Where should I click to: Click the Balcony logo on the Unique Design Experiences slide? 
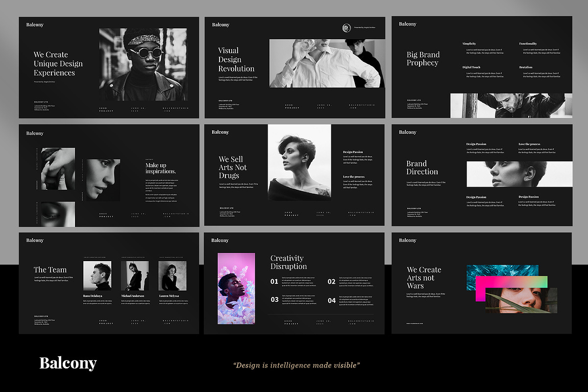35,24
